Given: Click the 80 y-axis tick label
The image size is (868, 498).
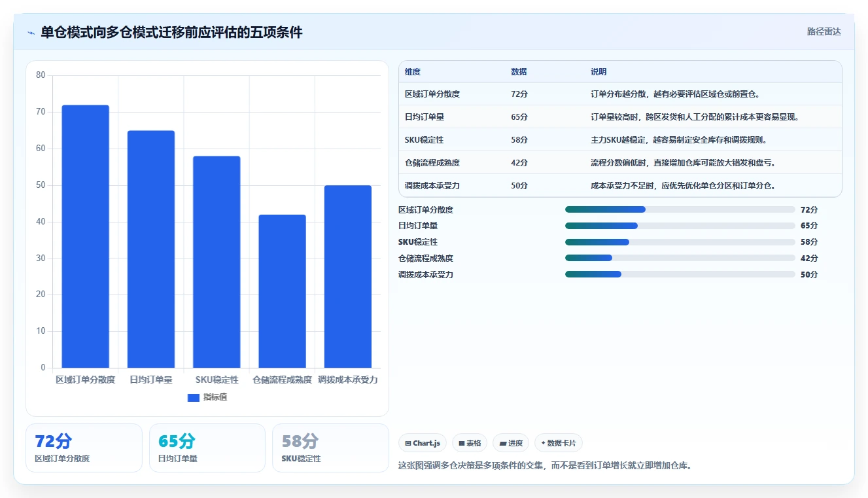Looking at the screenshot, I should pos(41,75).
